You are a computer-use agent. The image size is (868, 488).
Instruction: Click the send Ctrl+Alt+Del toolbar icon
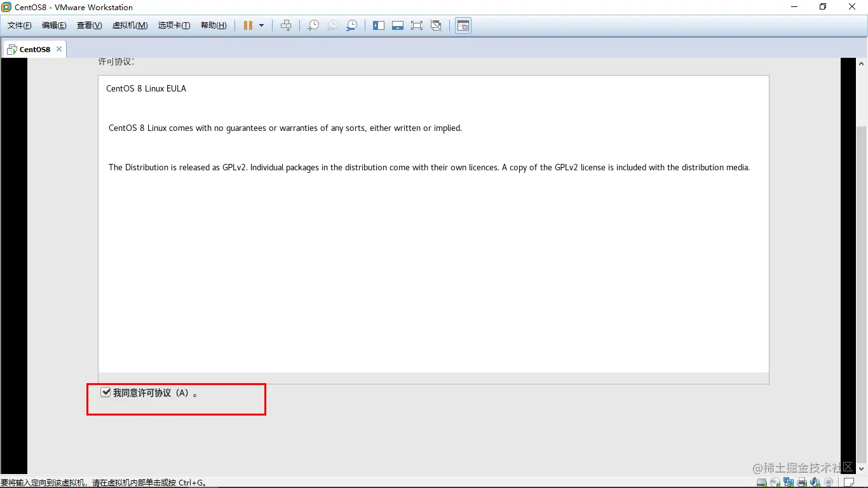286,25
